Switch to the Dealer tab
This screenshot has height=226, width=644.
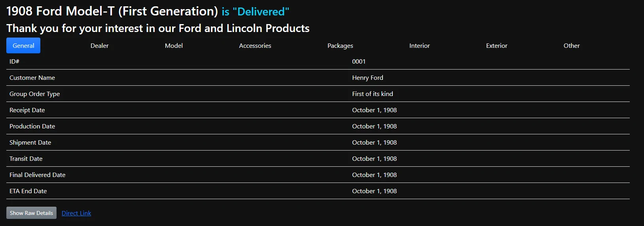coord(99,45)
